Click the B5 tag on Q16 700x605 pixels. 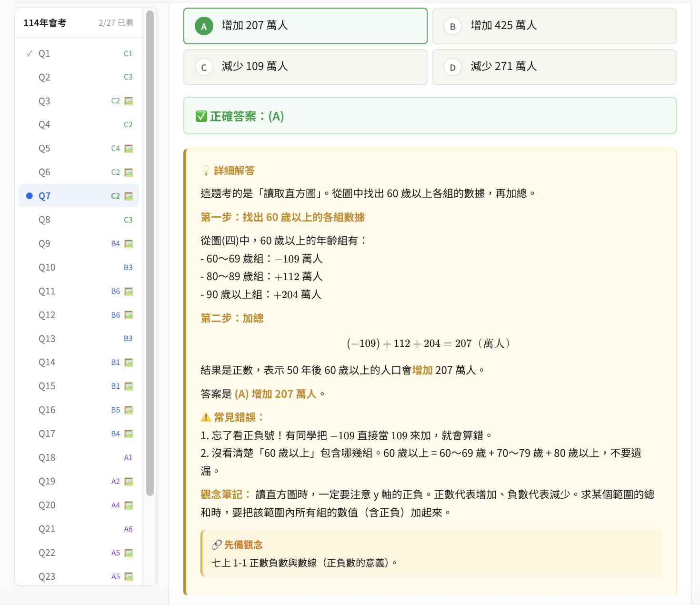coord(115,410)
